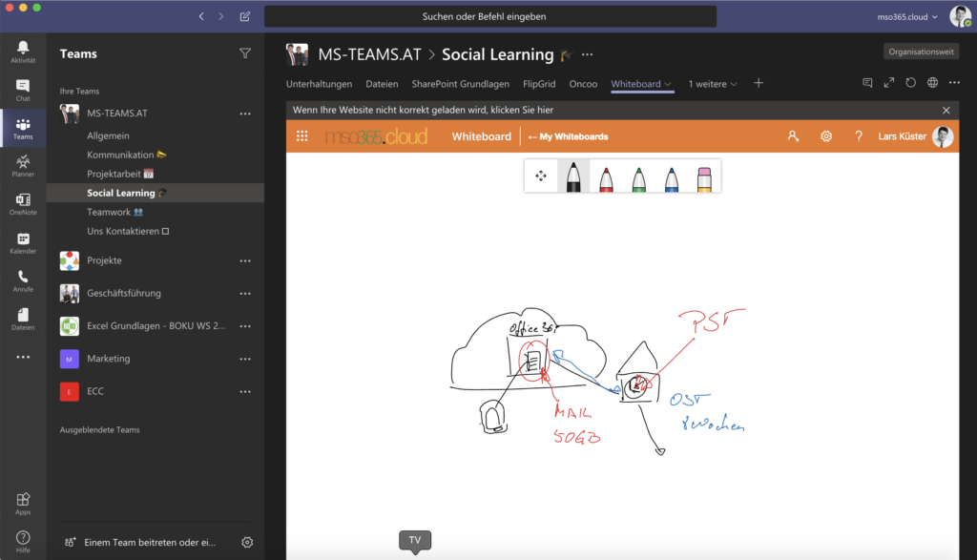Click the filter teams funnel icon
This screenshot has width=977, height=560.
pyautogui.click(x=245, y=53)
